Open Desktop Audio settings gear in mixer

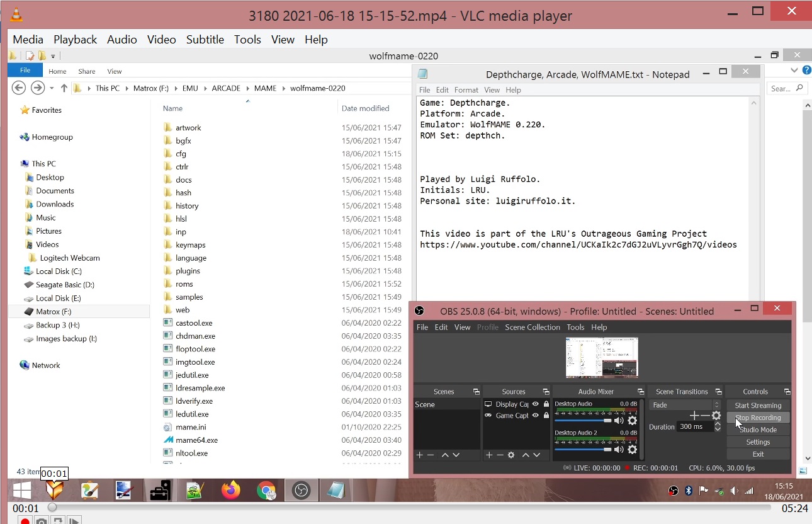(x=633, y=421)
